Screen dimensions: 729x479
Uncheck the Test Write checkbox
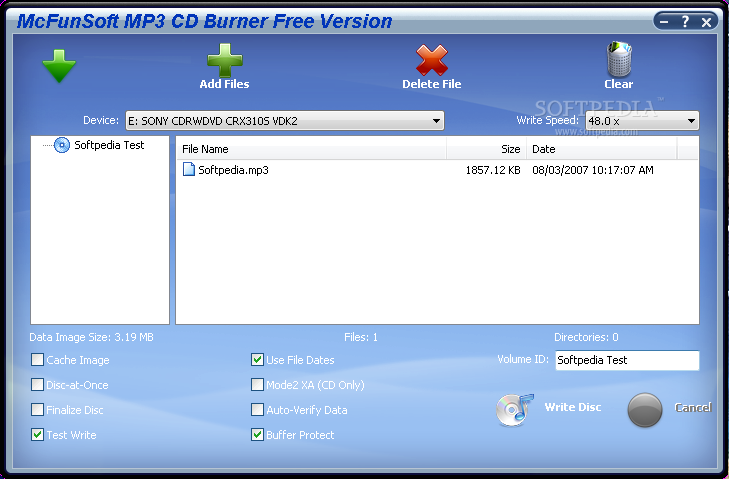[37, 435]
